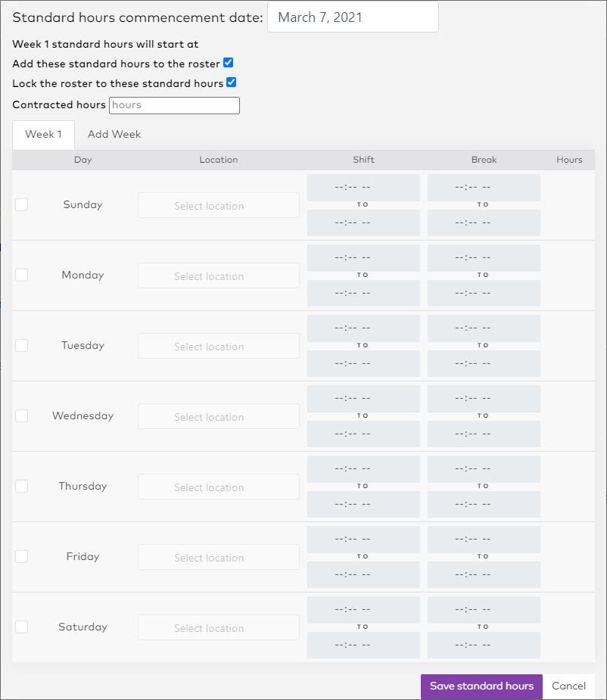Image resolution: width=607 pixels, height=700 pixels.
Task: Tick the Wednesday day checkbox
Action: (x=21, y=415)
